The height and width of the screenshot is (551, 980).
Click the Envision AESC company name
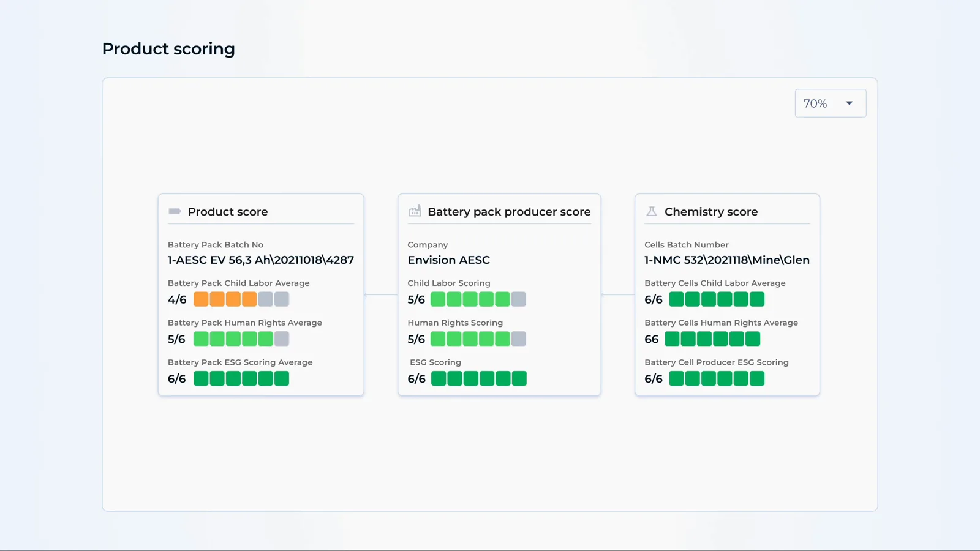(x=449, y=260)
